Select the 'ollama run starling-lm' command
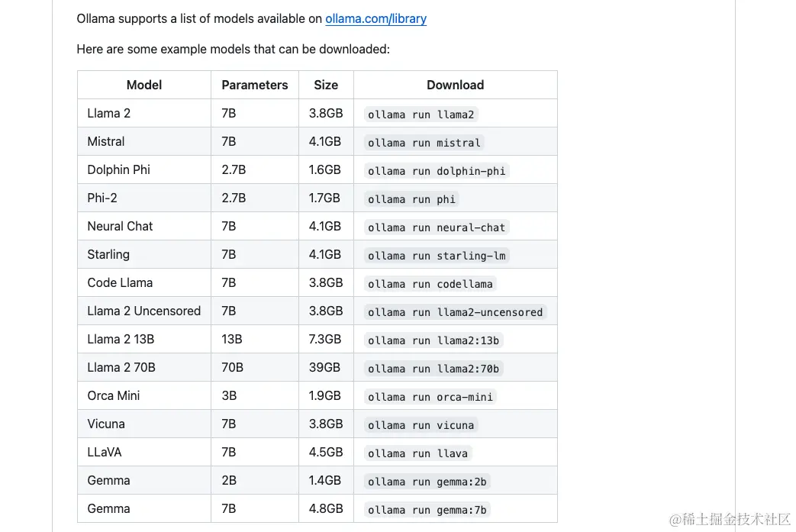 click(x=437, y=256)
